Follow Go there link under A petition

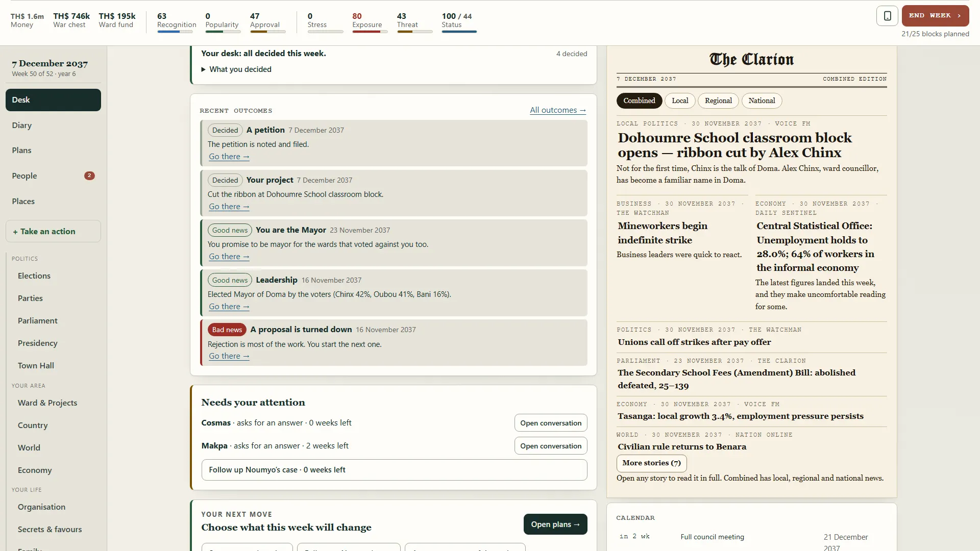click(x=229, y=157)
